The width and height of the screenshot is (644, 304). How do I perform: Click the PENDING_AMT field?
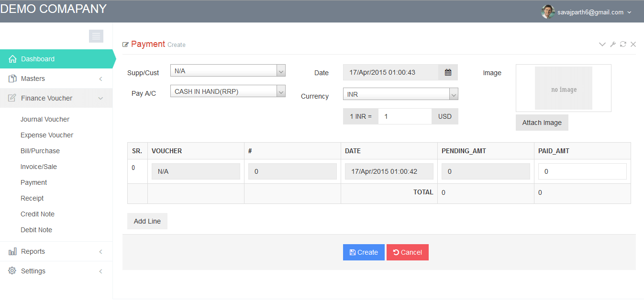[x=486, y=171]
